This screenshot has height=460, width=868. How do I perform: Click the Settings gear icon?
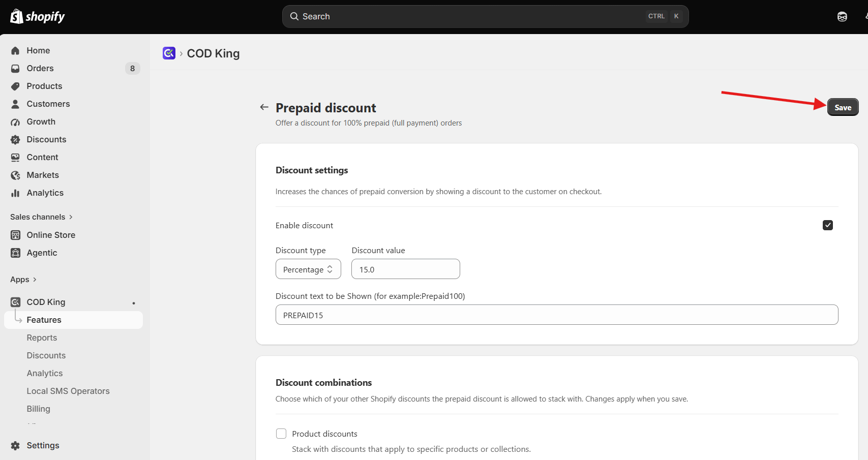pyautogui.click(x=16, y=445)
